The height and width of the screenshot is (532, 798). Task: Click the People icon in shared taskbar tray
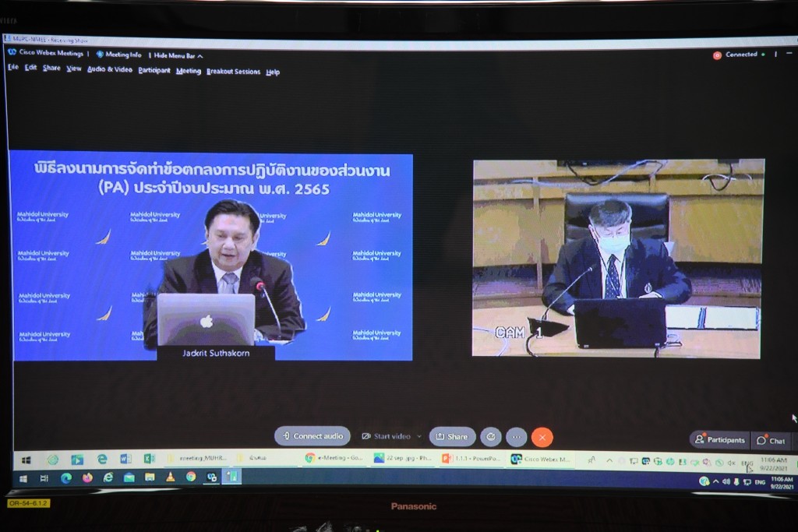pyautogui.click(x=591, y=460)
